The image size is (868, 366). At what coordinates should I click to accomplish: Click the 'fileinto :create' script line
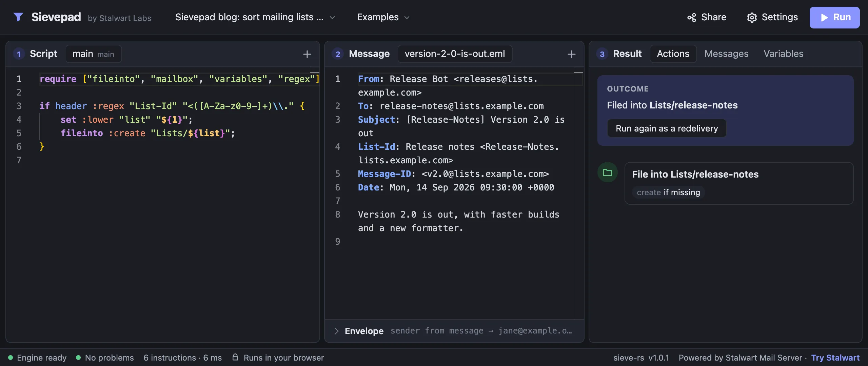(148, 133)
